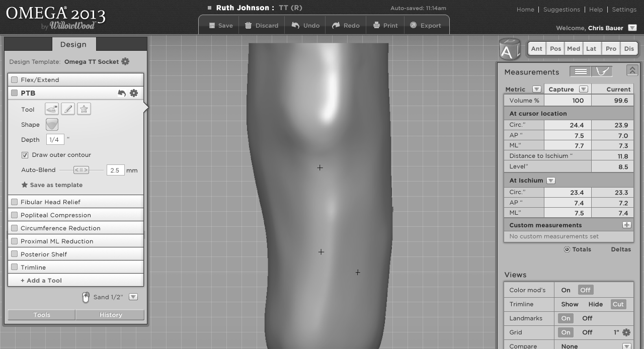This screenshot has height=349, width=644.
Task: Add a custom measurement with plus icon
Action: tap(626, 225)
